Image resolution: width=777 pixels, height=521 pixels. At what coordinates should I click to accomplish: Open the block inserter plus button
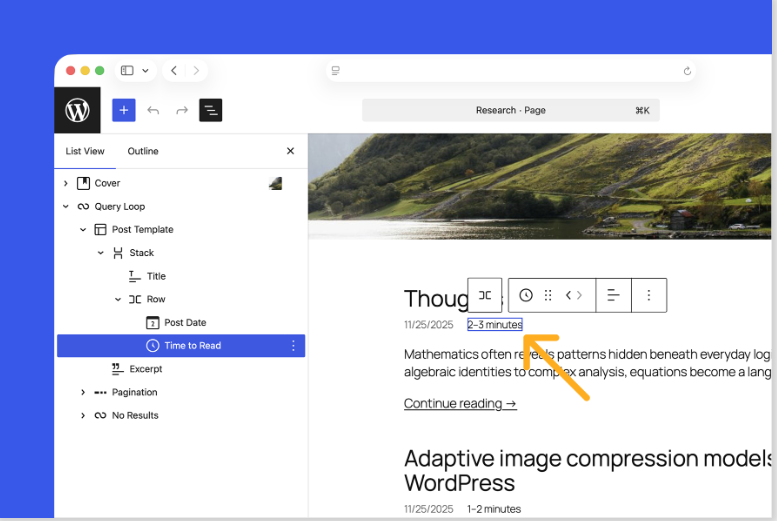(123, 110)
